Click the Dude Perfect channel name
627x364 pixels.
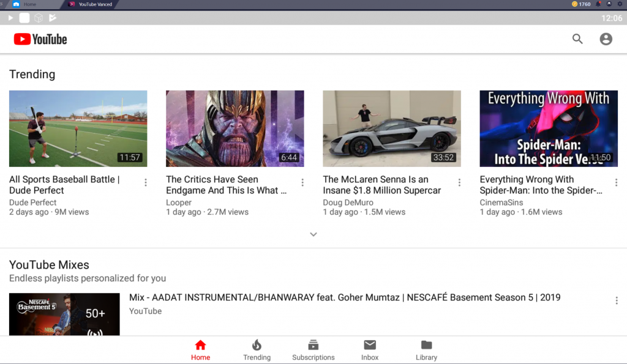33,202
